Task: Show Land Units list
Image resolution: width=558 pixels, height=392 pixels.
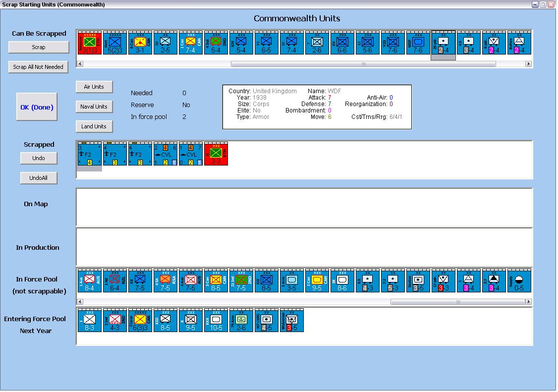Action: click(x=94, y=126)
